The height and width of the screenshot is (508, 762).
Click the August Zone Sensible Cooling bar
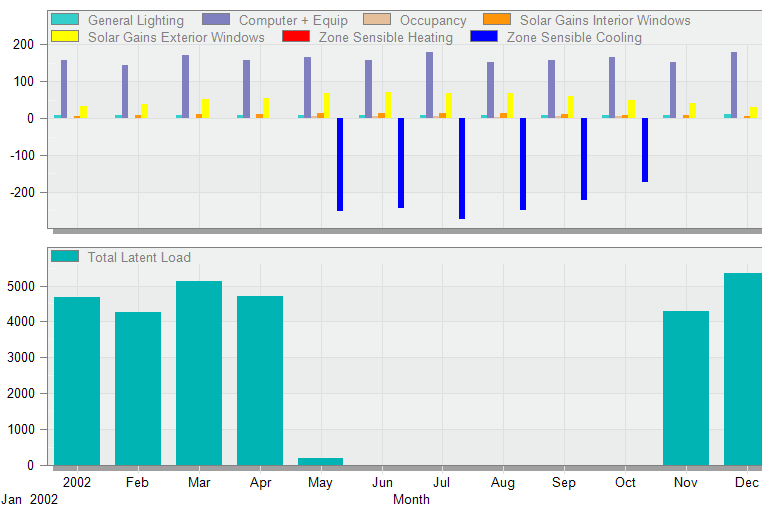coord(523,164)
